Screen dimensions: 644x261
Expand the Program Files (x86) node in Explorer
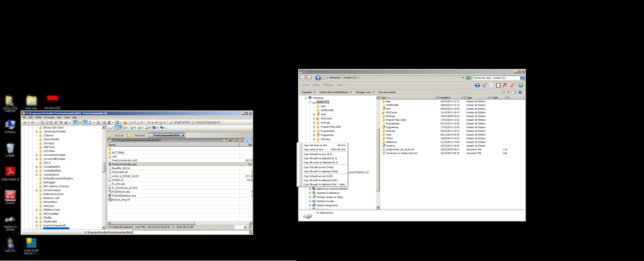(x=314, y=127)
